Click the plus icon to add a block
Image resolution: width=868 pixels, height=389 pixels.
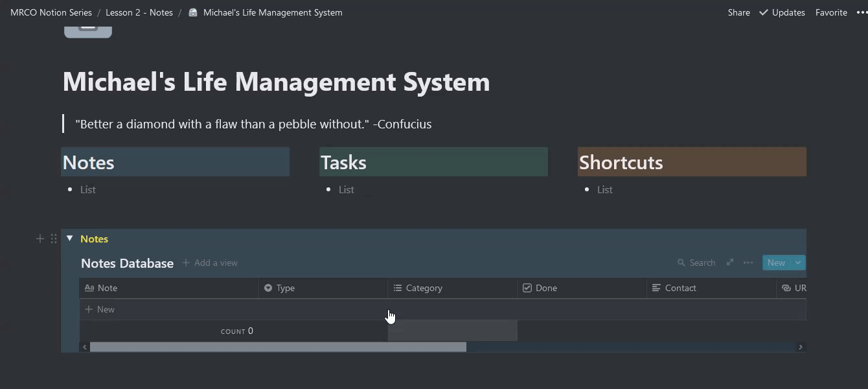coord(40,239)
